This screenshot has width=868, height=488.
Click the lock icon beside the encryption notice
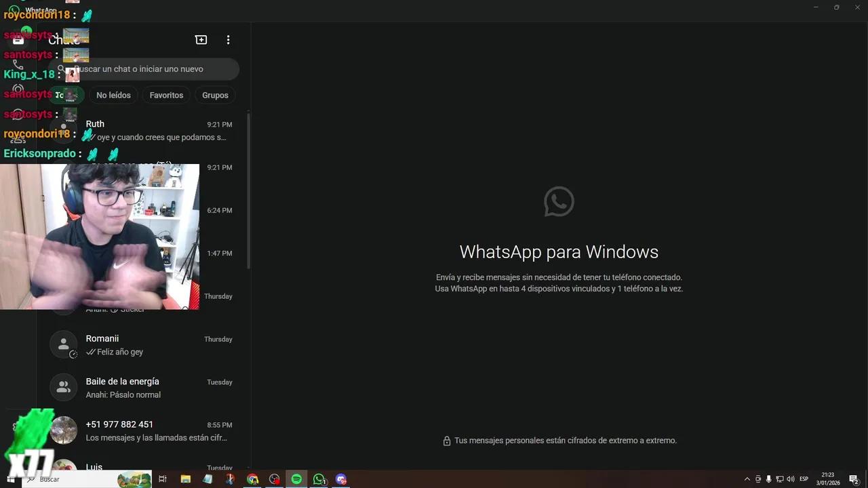pos(447,441)
